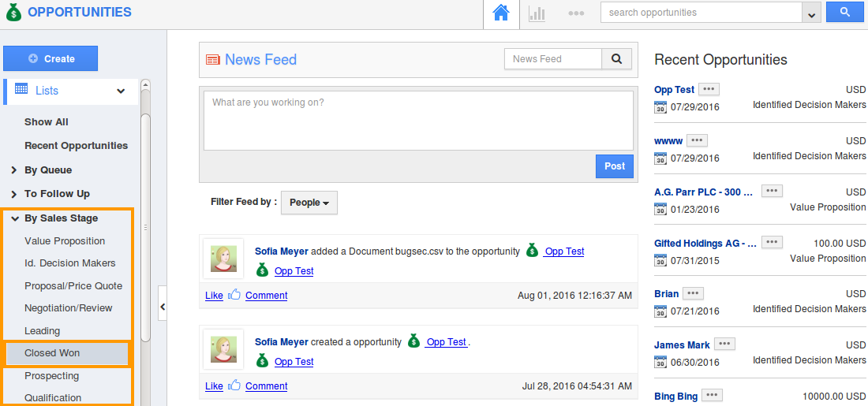
Task: Click the Create button
Action: (x=51, y=58)
